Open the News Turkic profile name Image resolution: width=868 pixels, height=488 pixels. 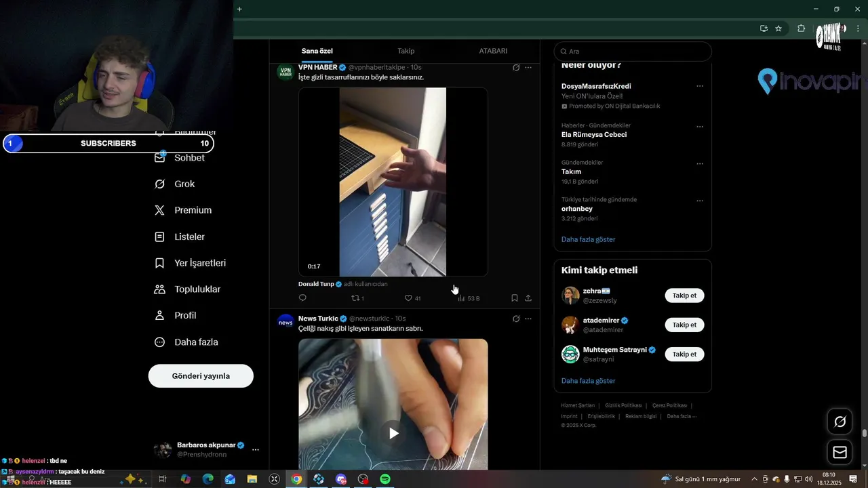[x=318, y=319]
